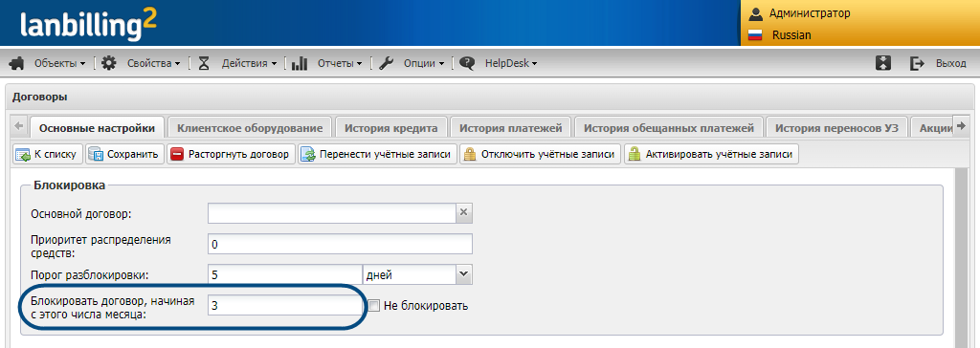Click the Активировать учётные записи lock icon
This screenshot has width=980, height=348.
pyautogui.click(x=635, y=154)
